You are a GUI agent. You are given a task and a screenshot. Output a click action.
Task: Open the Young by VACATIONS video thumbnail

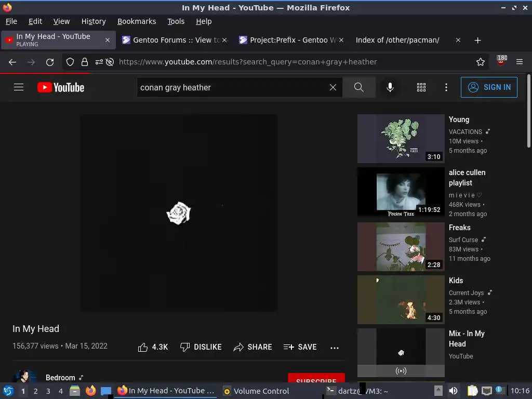click(x=401, y=138)
